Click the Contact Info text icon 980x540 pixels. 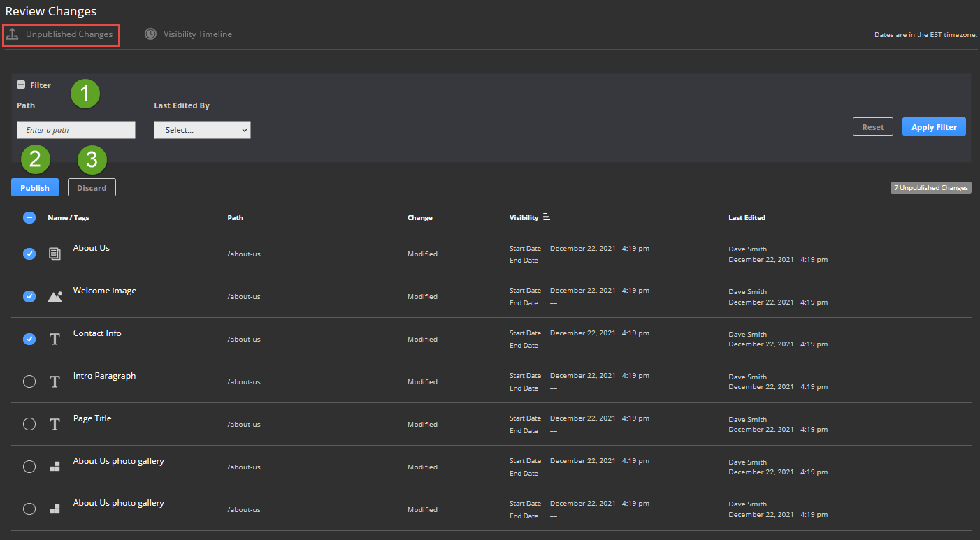(55, 340)
